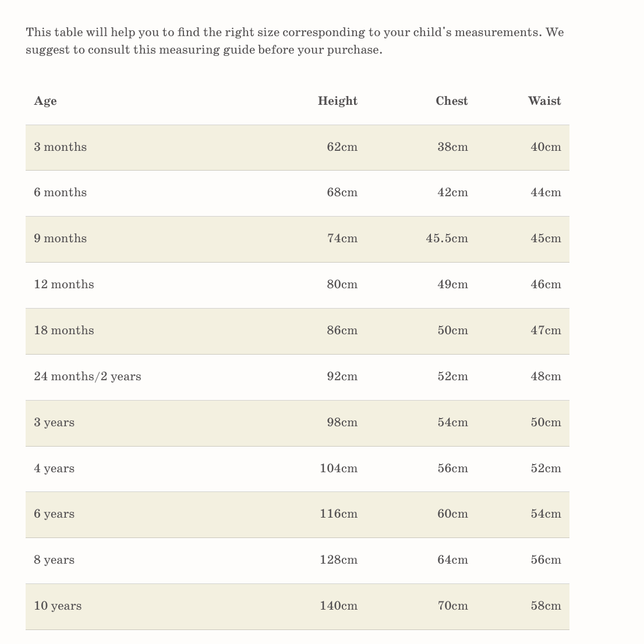Click the 45.5cm chest value
The width and height of the screenshot is (644, 644).
[447, 239]
